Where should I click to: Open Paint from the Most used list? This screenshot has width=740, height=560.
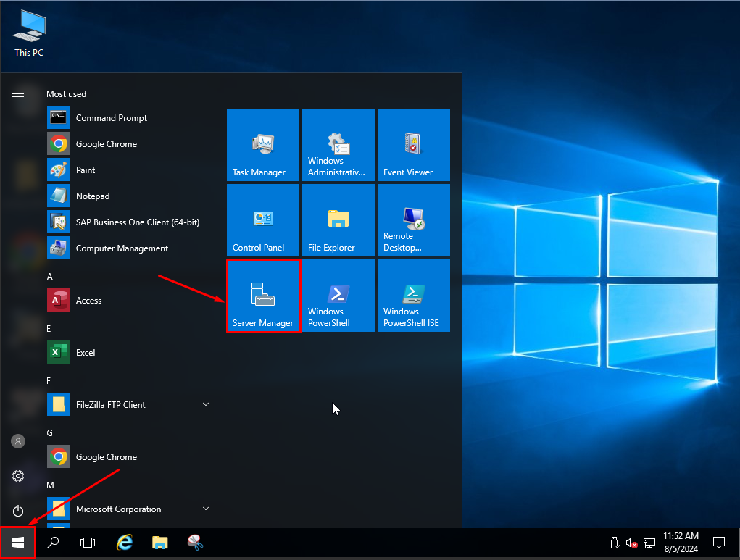click(x=128, y=170)
